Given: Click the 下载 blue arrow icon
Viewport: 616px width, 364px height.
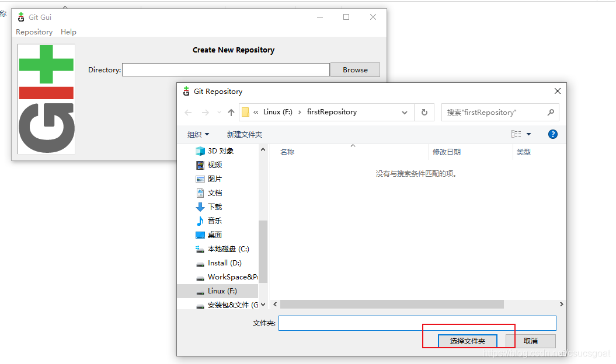Looking at the screenshot, I should [x=200, y=207].
